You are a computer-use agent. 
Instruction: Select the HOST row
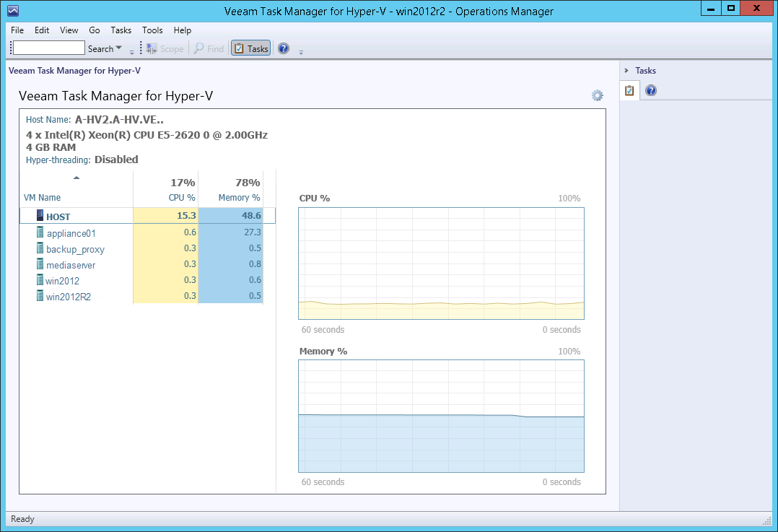(147, 216)
